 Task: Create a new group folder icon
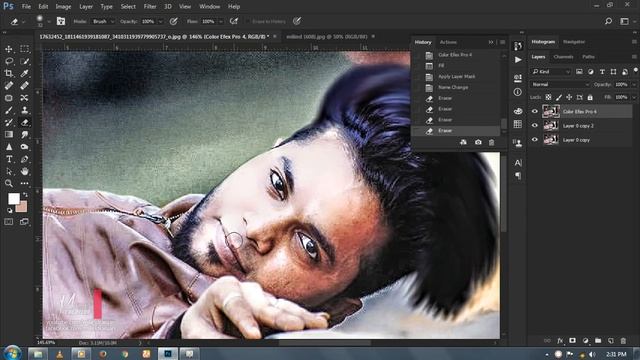click(598, 340)
